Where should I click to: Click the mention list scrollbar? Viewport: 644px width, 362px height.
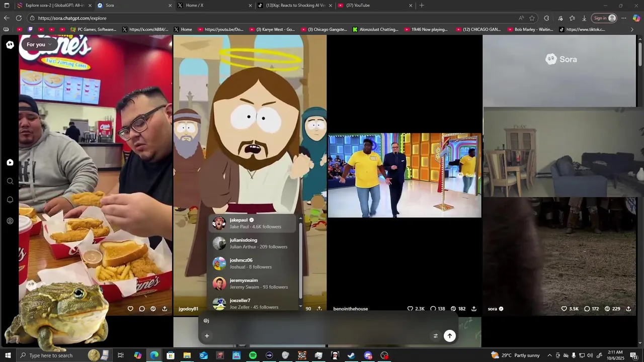[x=301, y=260]
